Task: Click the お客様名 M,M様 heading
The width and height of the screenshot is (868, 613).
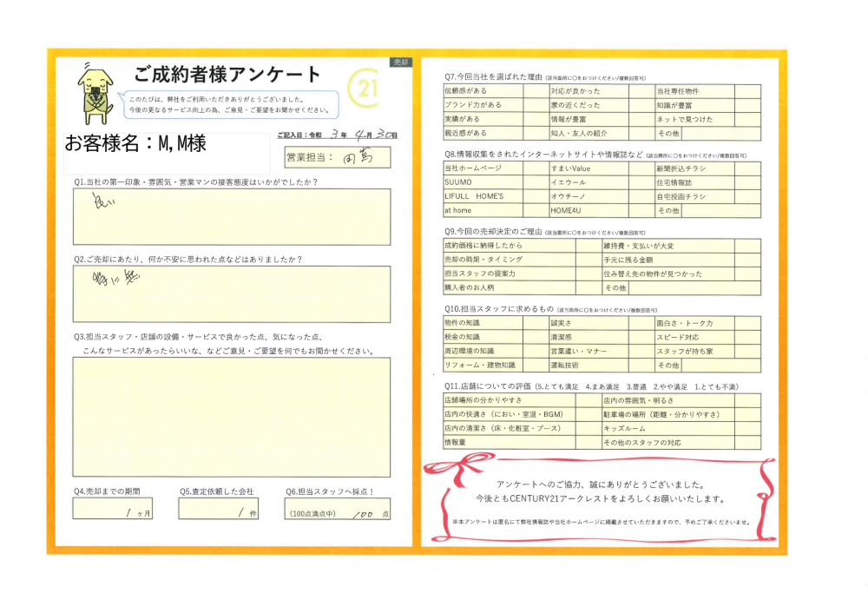Action: point(136,144)
